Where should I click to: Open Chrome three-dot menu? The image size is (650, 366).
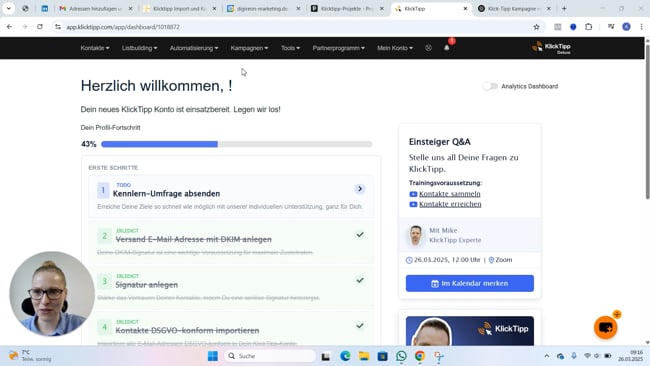point(641,27)
